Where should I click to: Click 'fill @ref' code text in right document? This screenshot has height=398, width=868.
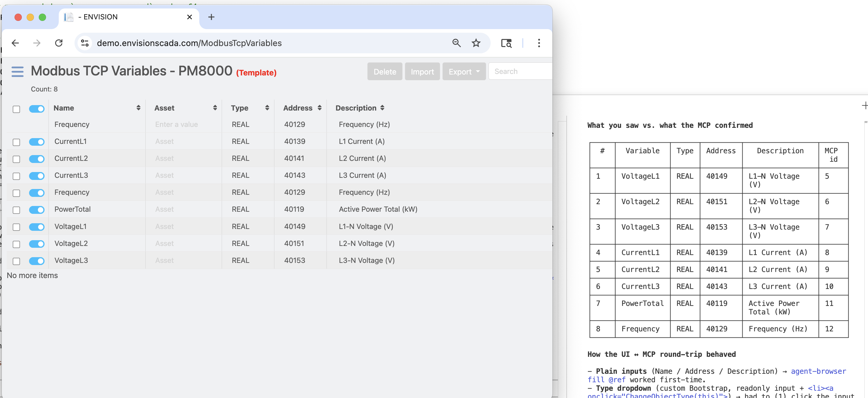click(x=606, y=380)
